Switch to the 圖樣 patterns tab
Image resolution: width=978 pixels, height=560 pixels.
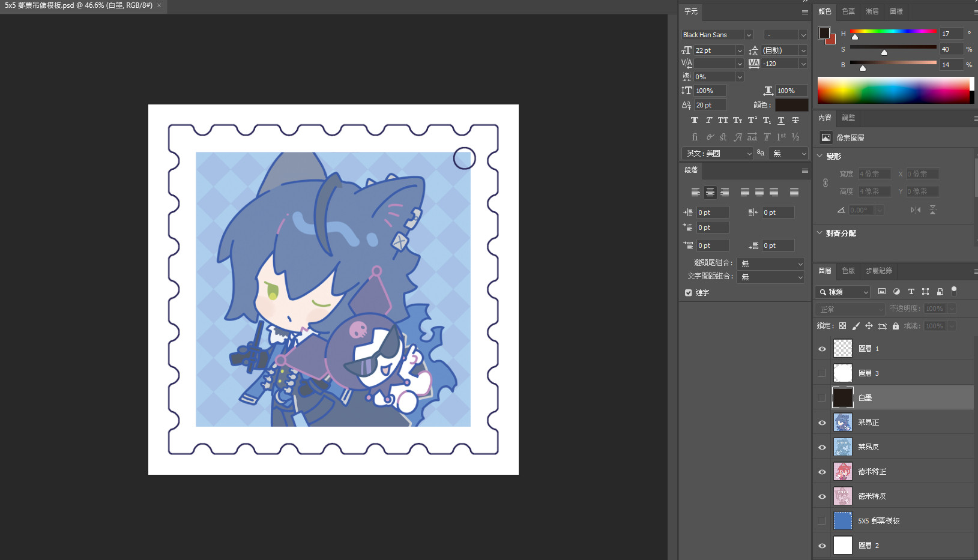896,11
